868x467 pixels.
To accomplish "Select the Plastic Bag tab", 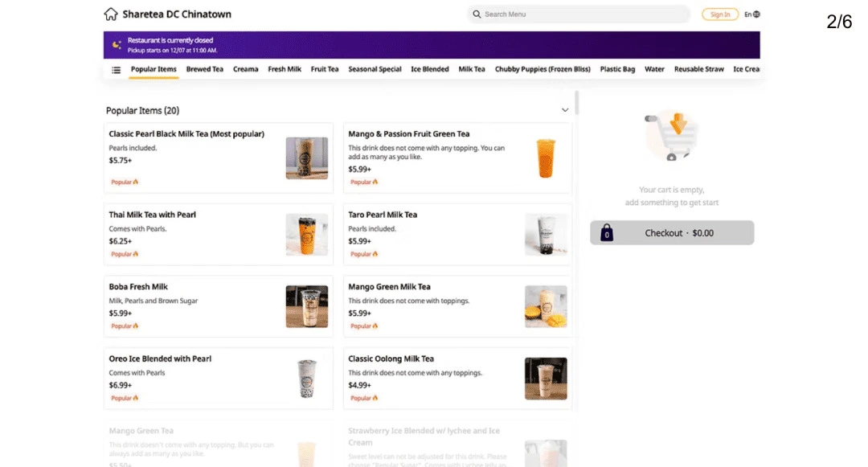I will click(617, 69).
